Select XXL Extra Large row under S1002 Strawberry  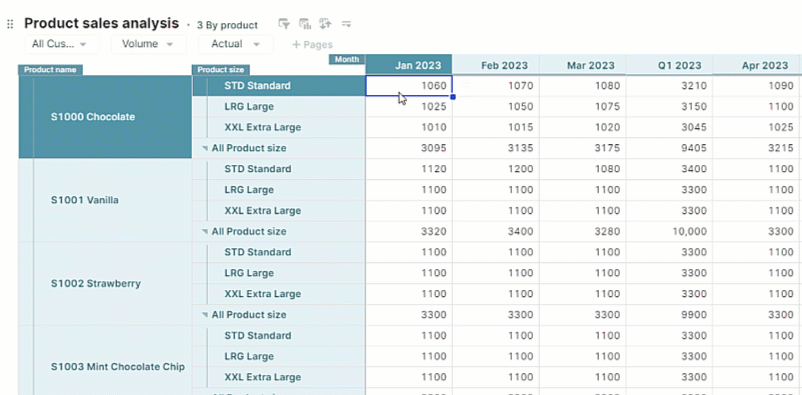click(x=279, y=294)
